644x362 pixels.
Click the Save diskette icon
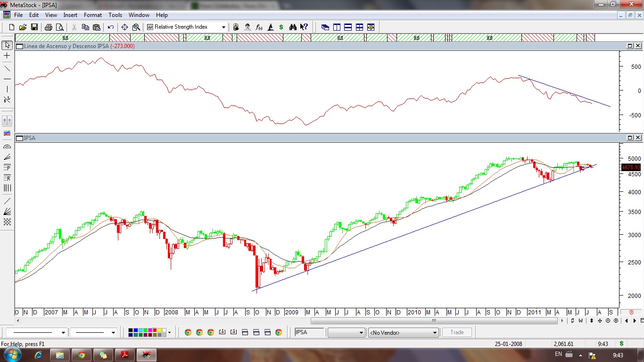[34, 27]
